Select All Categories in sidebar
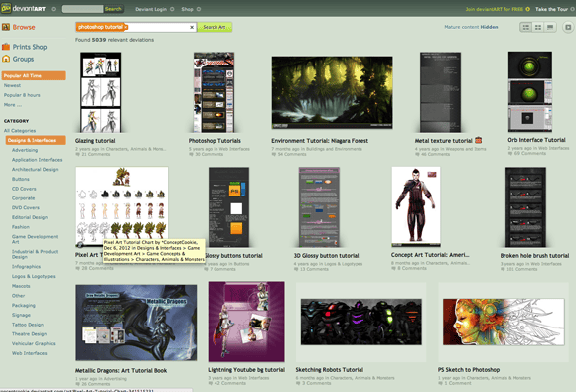Screen dimensions: 576x392 (x=20, y=131)
